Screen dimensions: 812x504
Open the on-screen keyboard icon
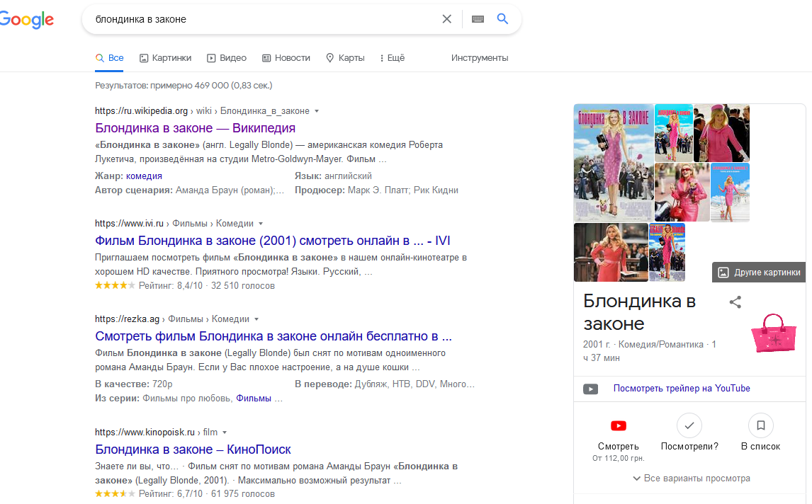coord(478,19)
